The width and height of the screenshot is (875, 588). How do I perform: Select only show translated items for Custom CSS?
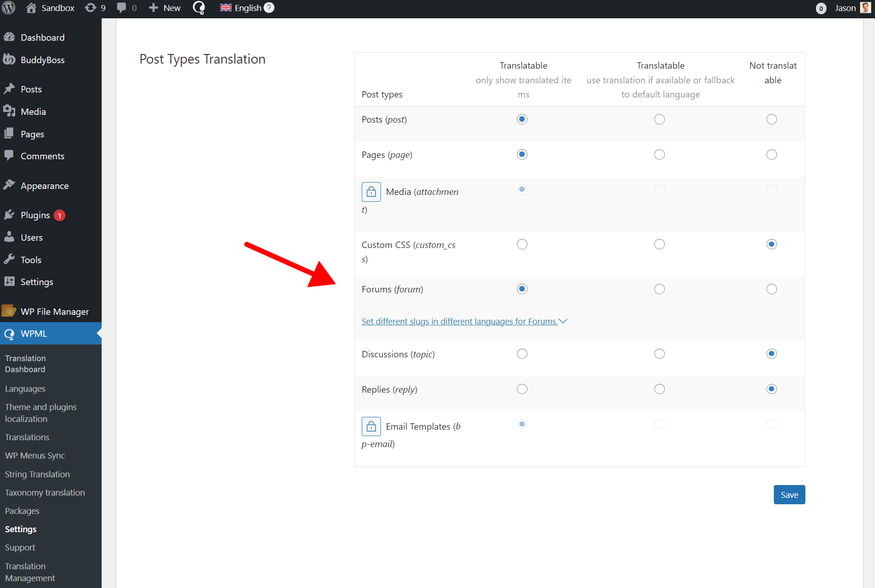pyautogui.click(x=522, y=244)
